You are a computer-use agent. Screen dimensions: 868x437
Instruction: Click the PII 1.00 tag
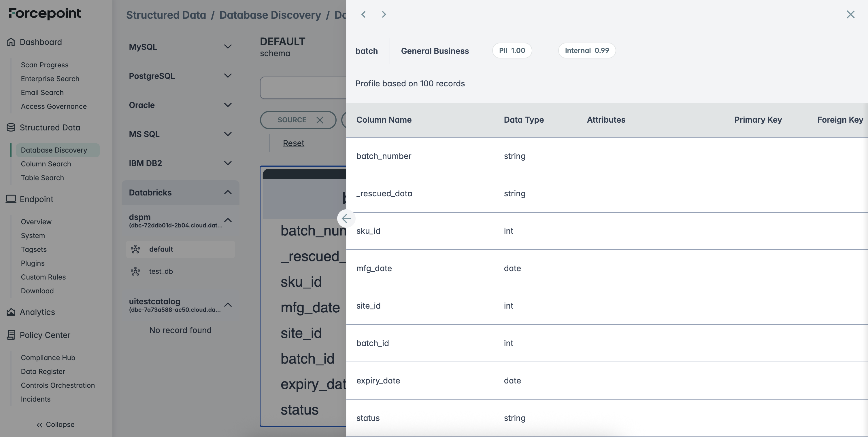tap(512, 50)
